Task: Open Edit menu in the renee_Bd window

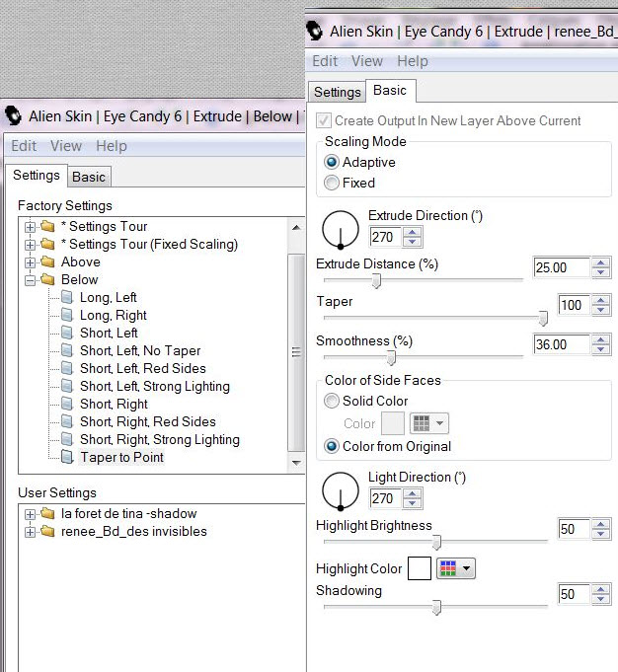Action: point(325,61)
